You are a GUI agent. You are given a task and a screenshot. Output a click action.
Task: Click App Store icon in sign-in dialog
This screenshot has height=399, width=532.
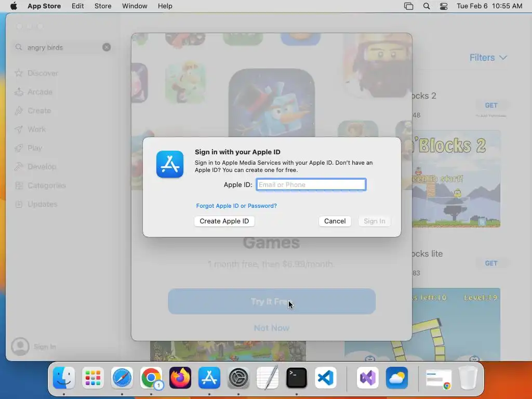coord(170,164)
